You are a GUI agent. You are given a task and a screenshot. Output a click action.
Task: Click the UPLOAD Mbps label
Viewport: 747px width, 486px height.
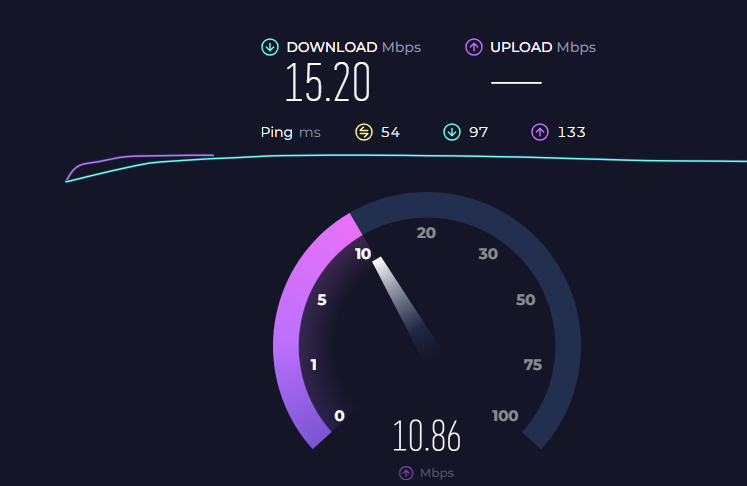point(543,47)
